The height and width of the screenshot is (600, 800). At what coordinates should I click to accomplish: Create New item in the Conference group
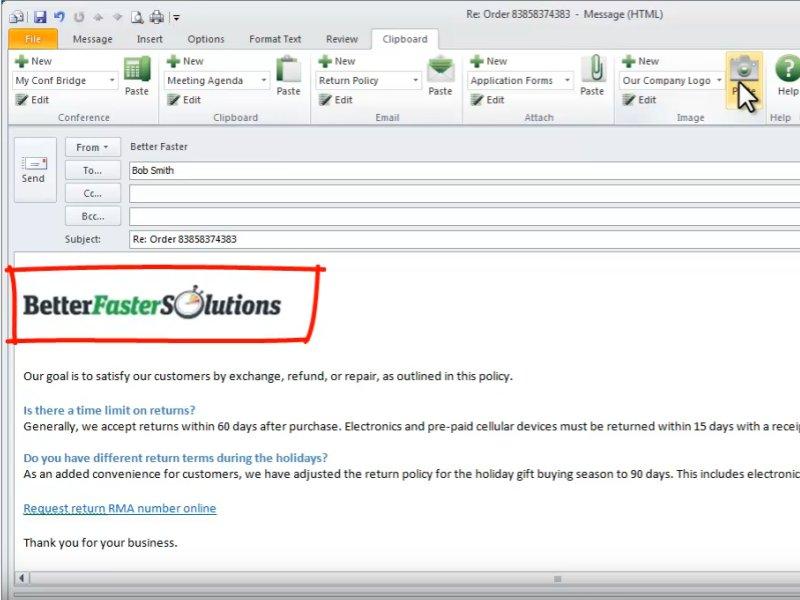34,61
